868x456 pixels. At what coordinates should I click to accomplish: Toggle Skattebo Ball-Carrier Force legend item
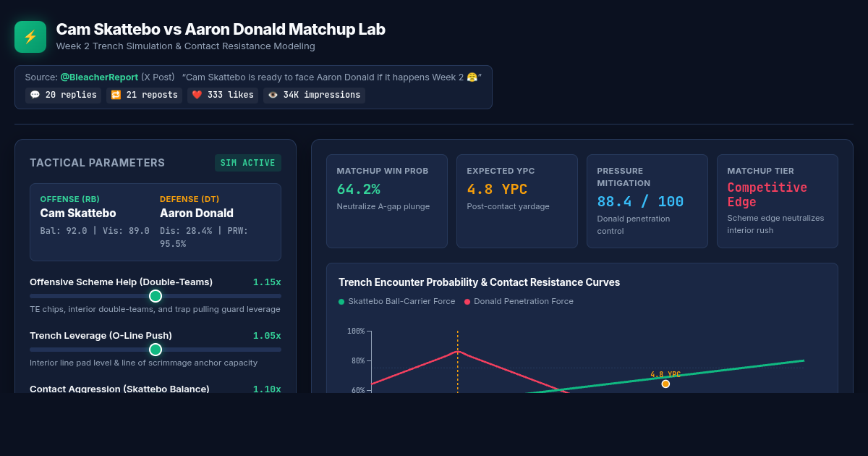(397, 301)
